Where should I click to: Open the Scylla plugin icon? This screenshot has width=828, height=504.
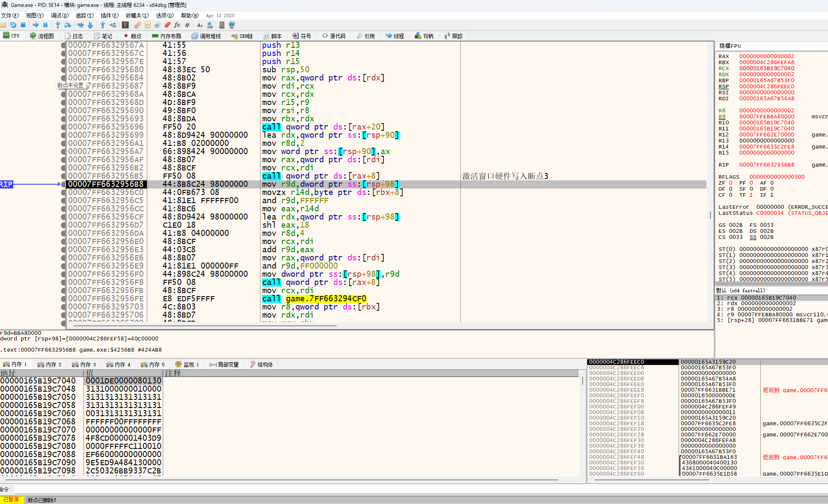coord(125,25)
